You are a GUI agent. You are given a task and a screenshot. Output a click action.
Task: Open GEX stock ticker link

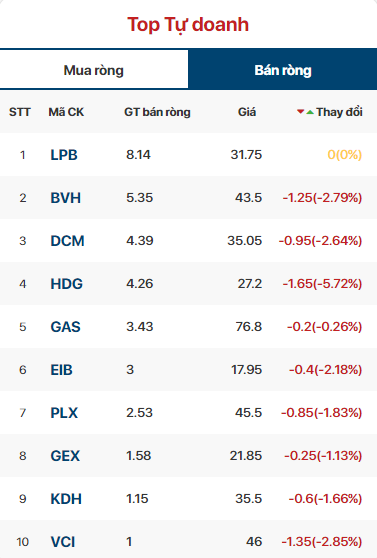click(x=65, y=456)
